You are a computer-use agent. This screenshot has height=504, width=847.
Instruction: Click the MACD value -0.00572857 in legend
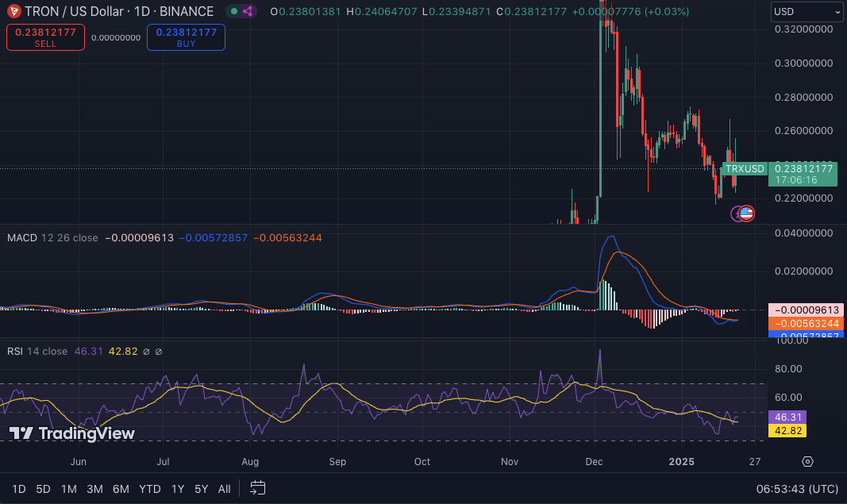(x=214, y=237)
